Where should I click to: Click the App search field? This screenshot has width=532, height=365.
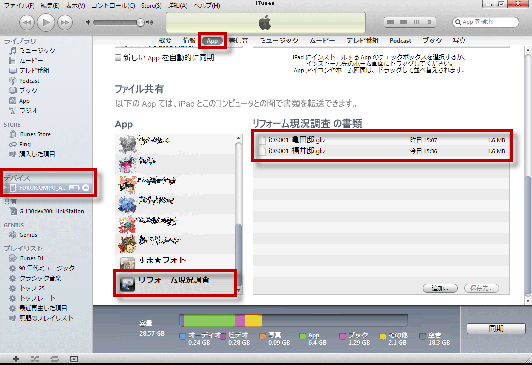click(x=486, y=22)
